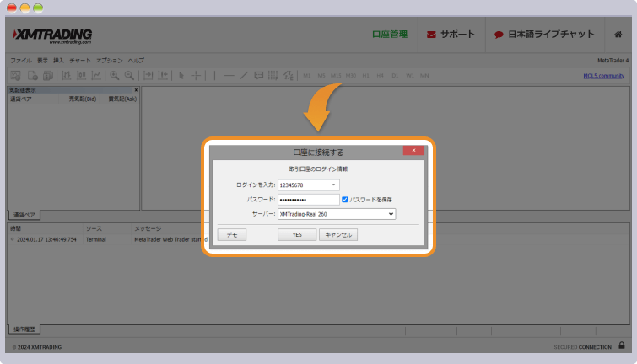Select the crosshair tool
This screenshot has height=364, width=637.
(x=197, y=76)
